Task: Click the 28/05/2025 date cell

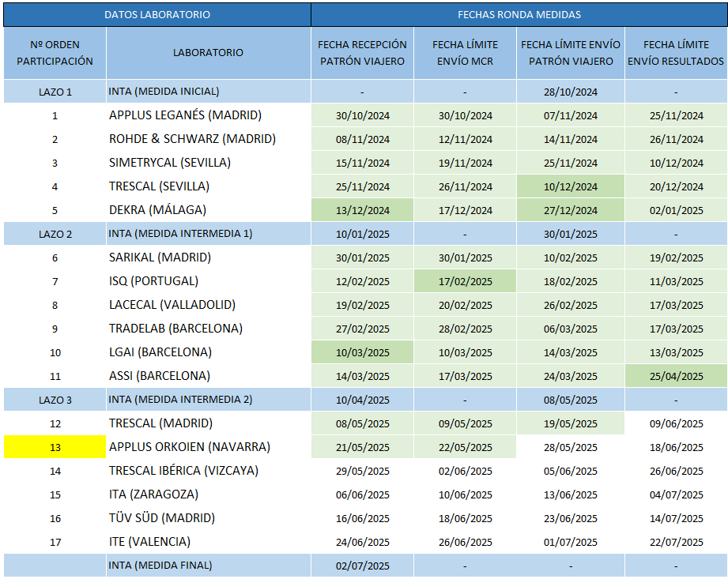Action: point(571,447)
